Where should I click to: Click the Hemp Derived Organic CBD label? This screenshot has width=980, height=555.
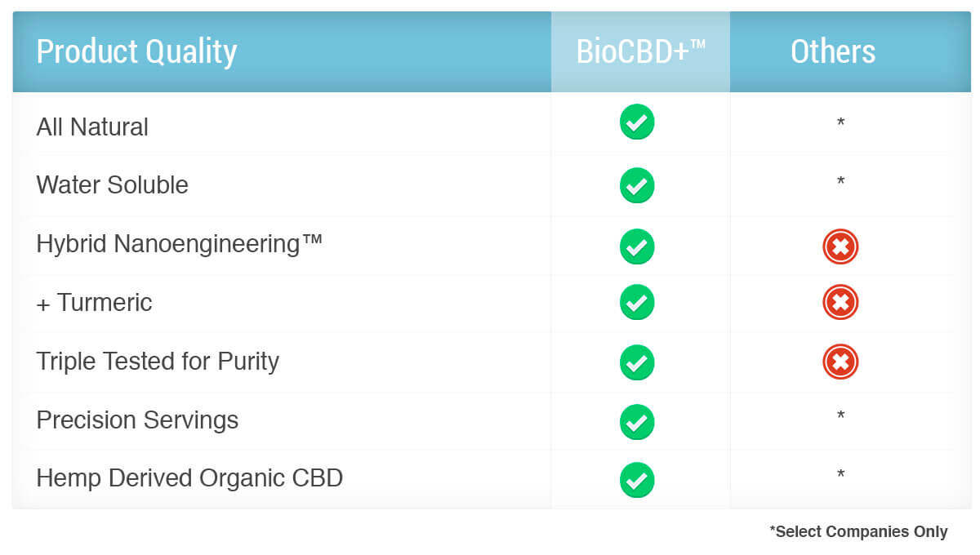[189, 478]
